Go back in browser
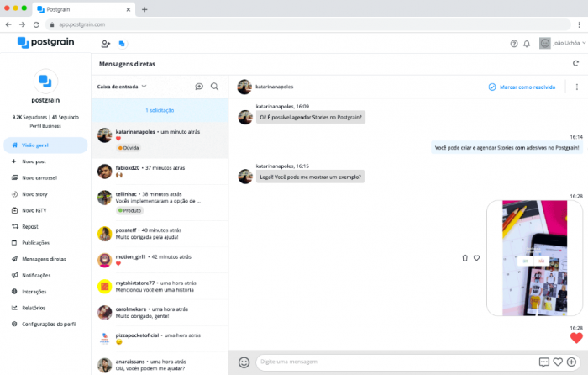 8,24
